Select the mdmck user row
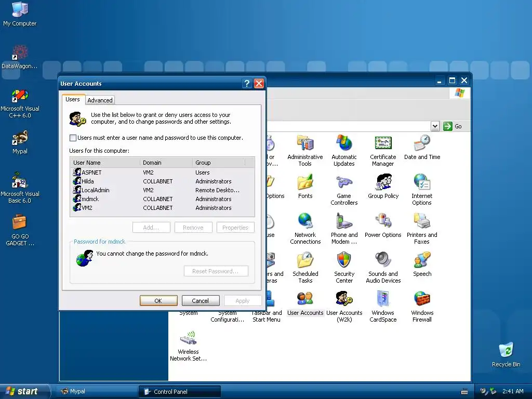Screen dimensions: 532x399 (x=162, y=199)
